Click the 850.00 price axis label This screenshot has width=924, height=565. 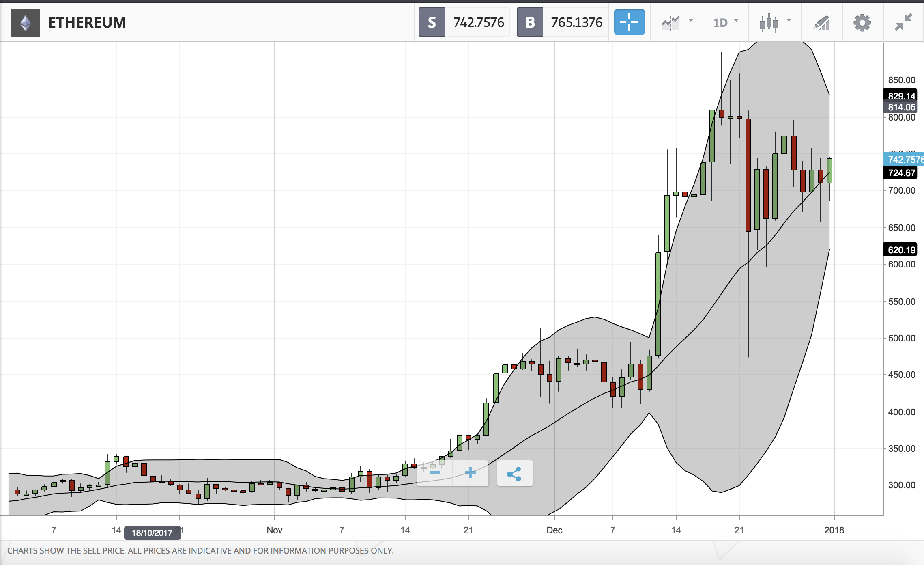(x=901, y=80)
